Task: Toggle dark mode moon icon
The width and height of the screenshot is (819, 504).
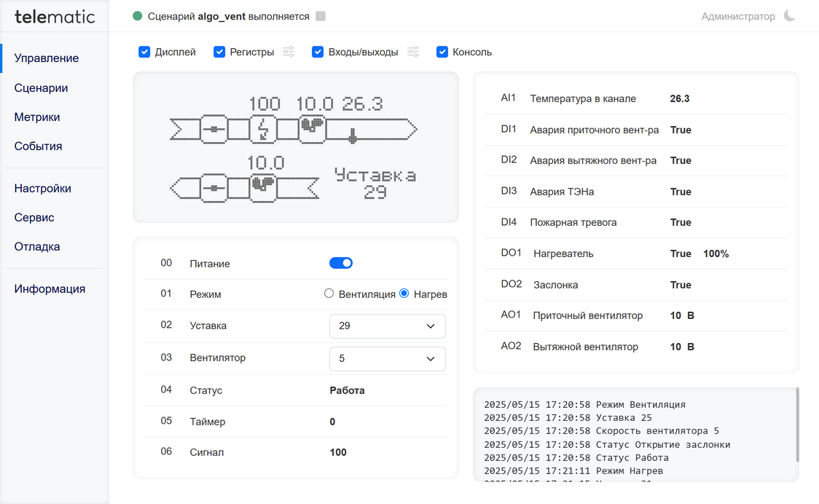Action: click(x=789, y=16)
